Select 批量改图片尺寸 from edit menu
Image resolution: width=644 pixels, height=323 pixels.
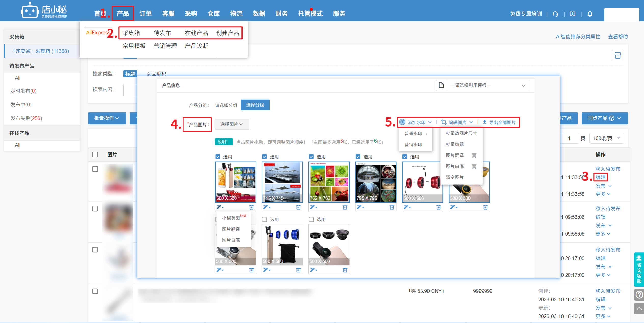pyautogui.click(x=461, y=133)
